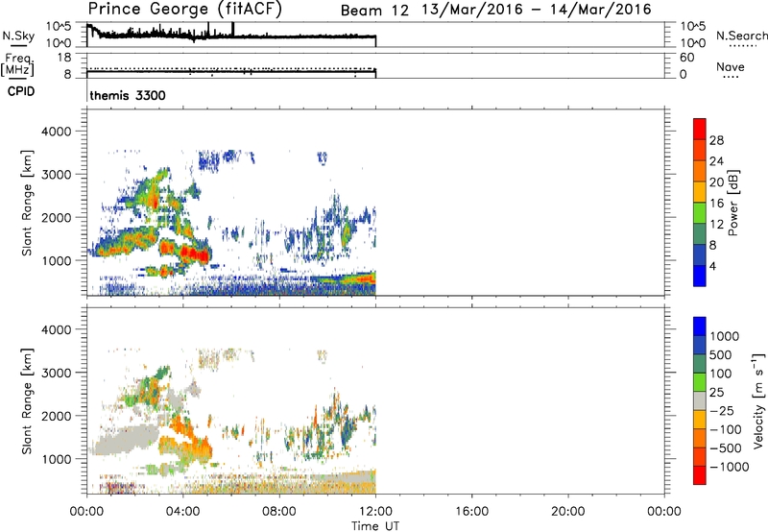Viewport: 768px width, 532px height.
Task: Click the 'Slant Range [km]' label of power panel
Action: [x=27, y=203]
